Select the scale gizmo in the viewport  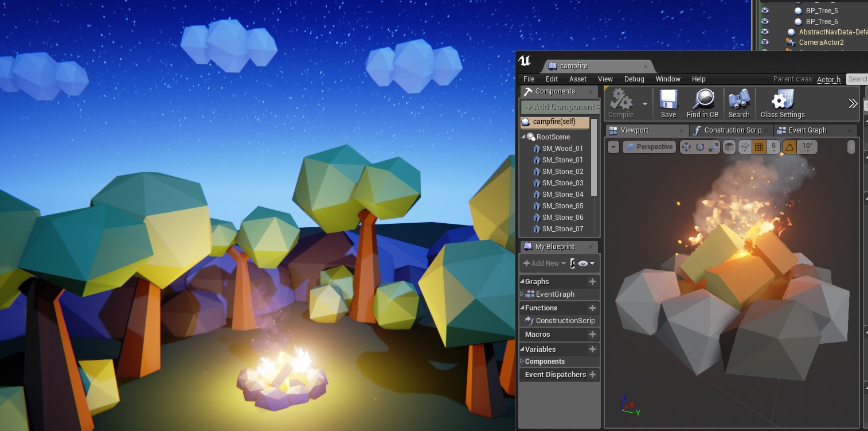pos(713,147)
